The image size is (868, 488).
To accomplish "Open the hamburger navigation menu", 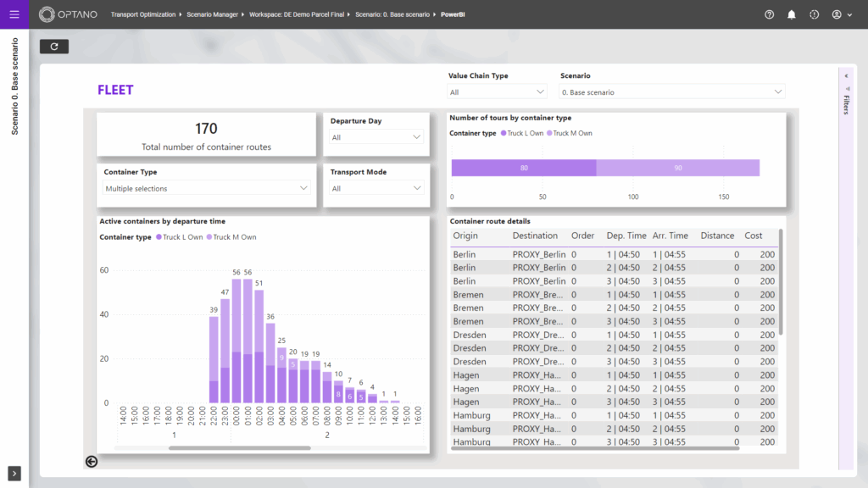I will [13, 14].
